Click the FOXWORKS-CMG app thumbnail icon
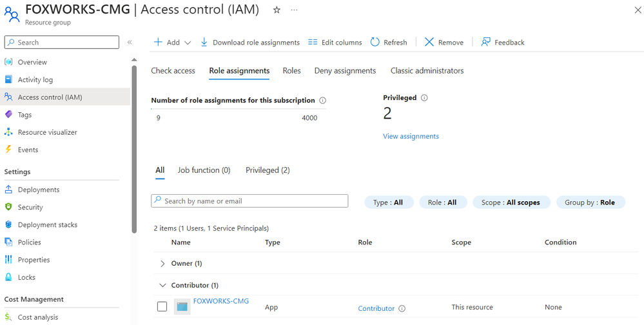Viewport: 644px width, 325px height. coord(182,306)
